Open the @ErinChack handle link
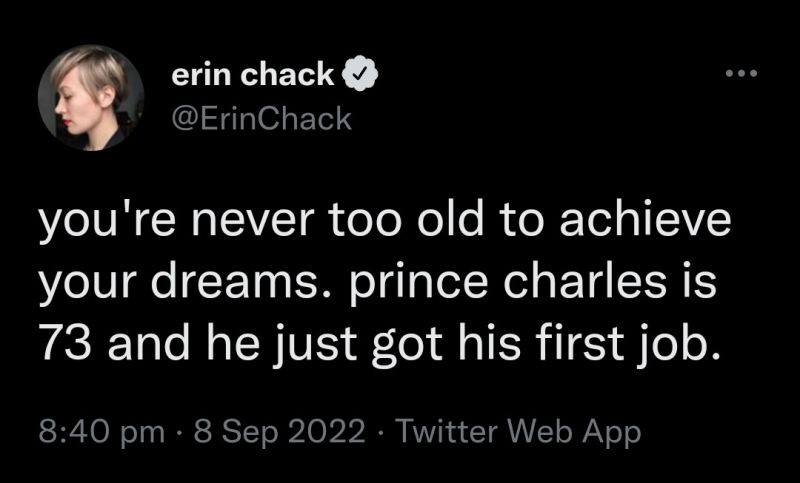 click(262, 119)
